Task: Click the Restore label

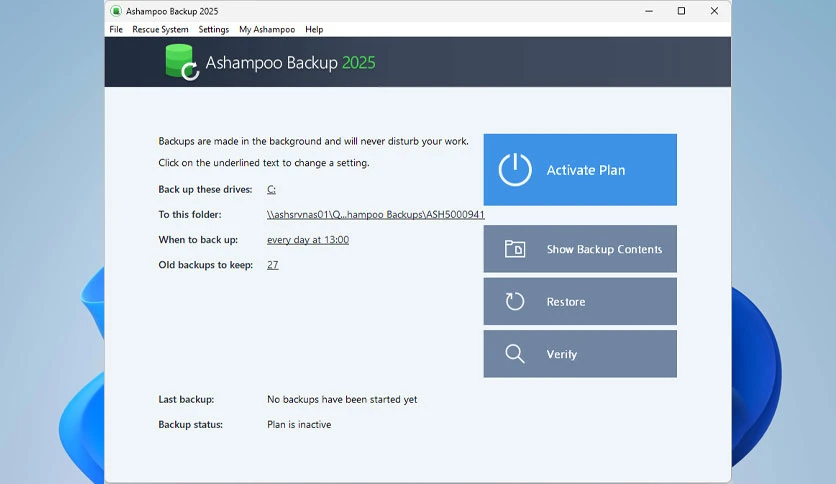Action: 566,302
